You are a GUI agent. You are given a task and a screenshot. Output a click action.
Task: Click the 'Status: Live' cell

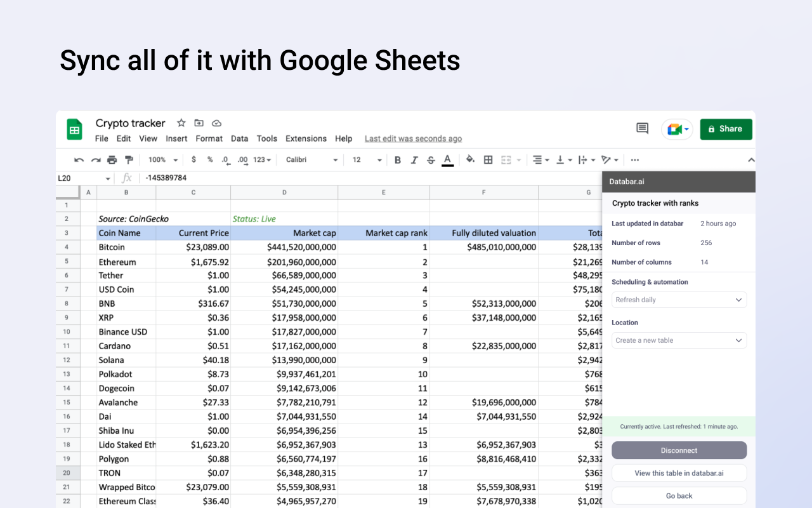pyautogui.click(x=284, y=218)
